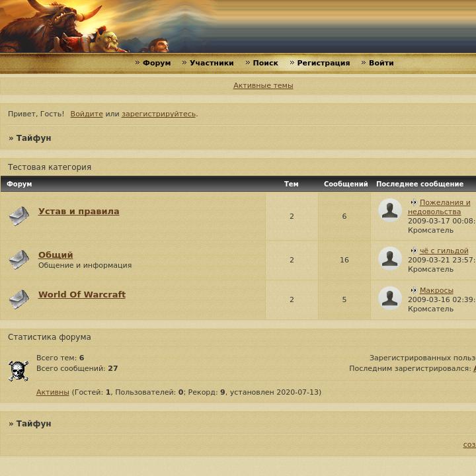Screen dimensions: 476x476
Task: Click the Статистика форума heading
Action: pos(50,337)
